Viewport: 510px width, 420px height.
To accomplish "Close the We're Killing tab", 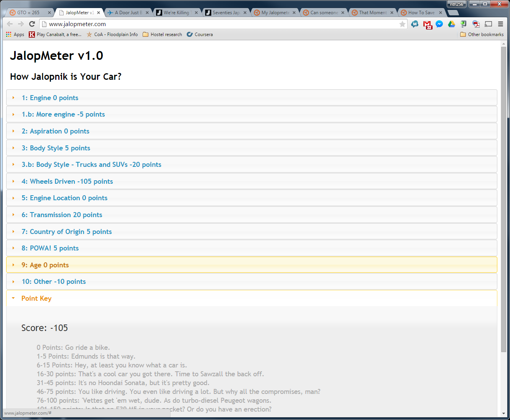I will tap(196, 13).
